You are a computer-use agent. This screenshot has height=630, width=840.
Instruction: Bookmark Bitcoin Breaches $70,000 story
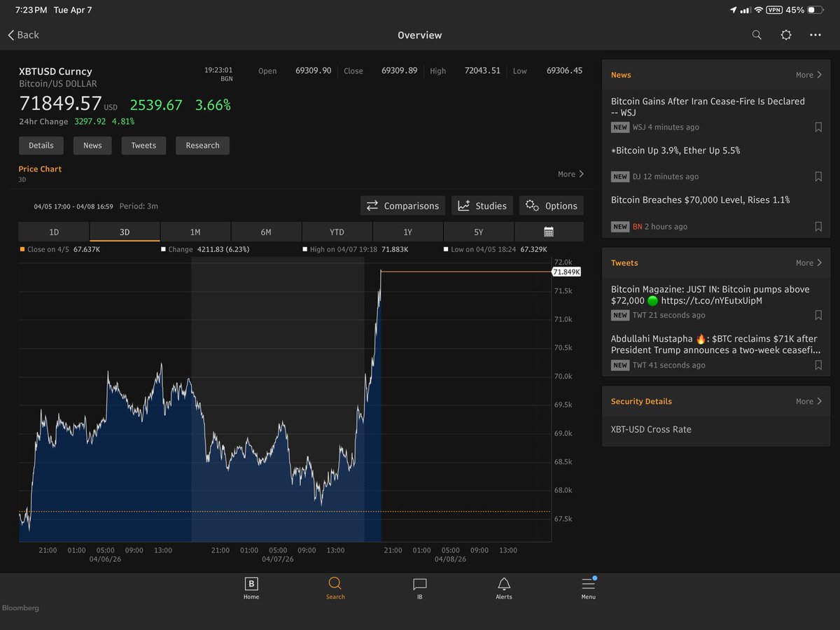tap(818, 227)
